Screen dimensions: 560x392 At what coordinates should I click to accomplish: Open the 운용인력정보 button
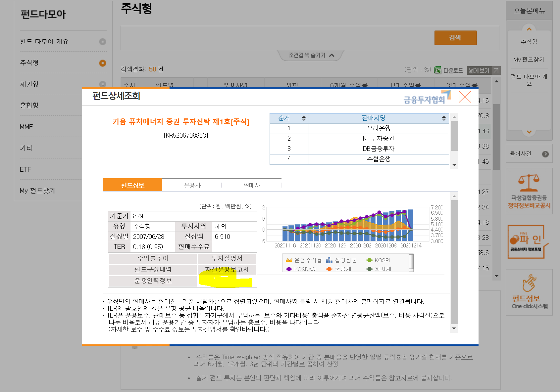tap(153, 281)
